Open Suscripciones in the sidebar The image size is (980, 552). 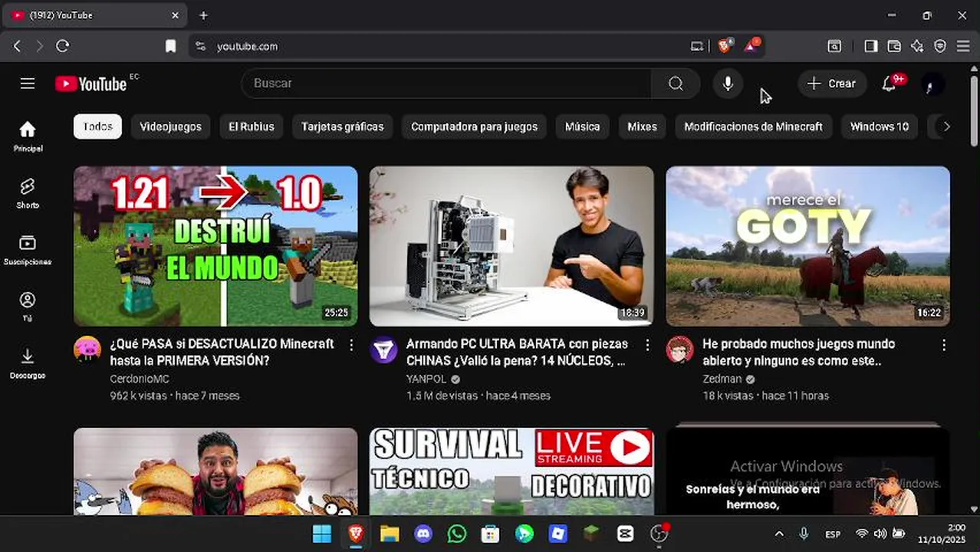28,250
